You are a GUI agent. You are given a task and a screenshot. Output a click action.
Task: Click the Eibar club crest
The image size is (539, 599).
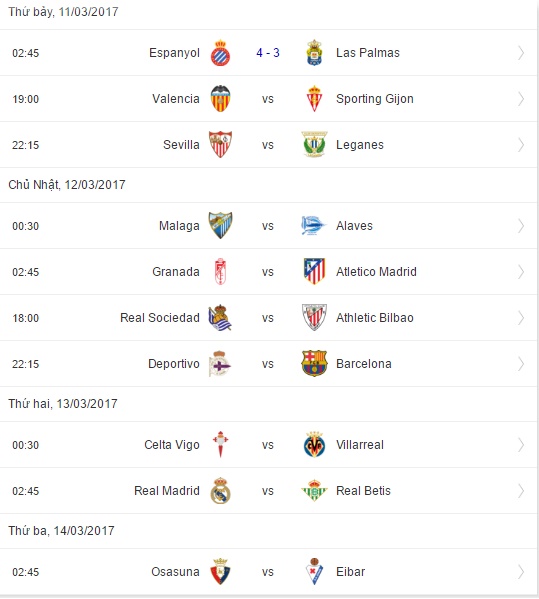tap(314, 571)
